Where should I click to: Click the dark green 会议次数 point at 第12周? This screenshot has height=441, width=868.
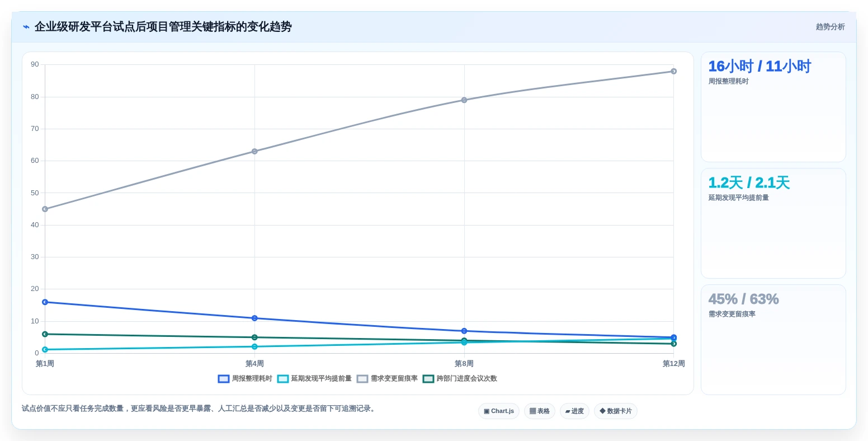tap(674, 344)
